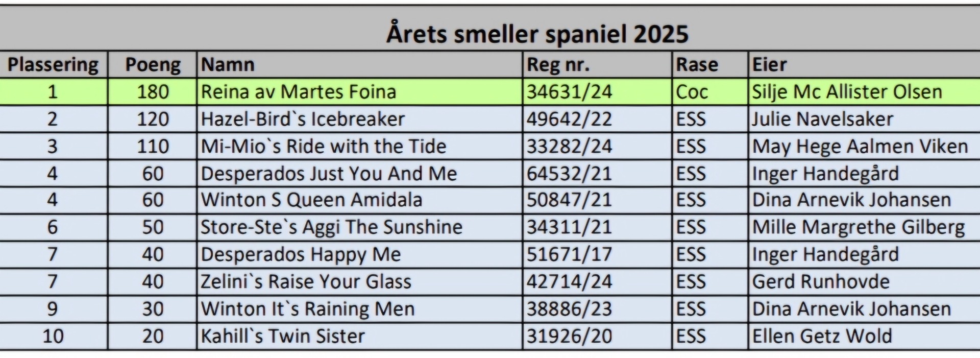980x358 pixels.
Task: Select registration number 33282/24
Action: point(569,147)
